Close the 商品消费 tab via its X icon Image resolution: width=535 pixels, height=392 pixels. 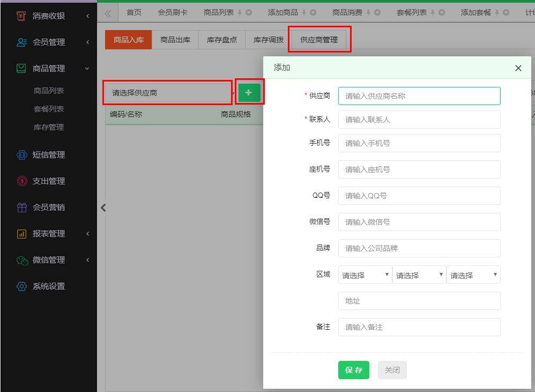coord(377,13)
